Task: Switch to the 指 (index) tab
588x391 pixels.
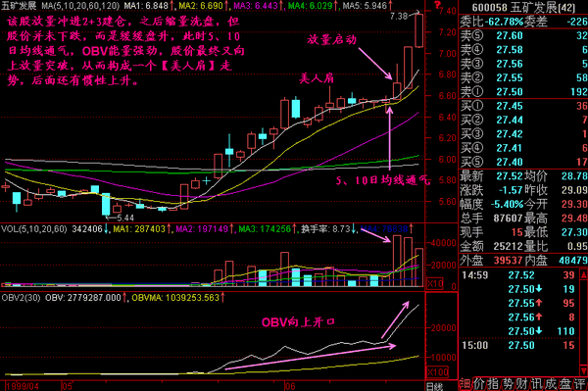Action: [x=492, y=384]
